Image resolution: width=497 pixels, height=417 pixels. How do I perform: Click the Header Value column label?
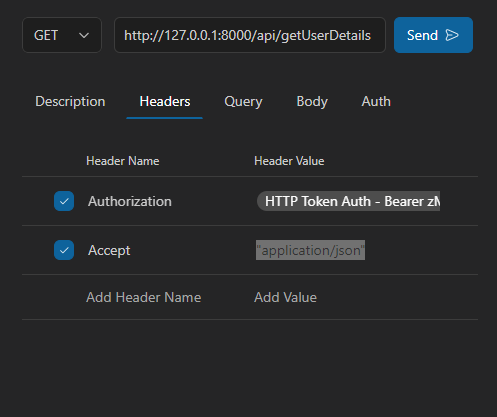(289, 161)
